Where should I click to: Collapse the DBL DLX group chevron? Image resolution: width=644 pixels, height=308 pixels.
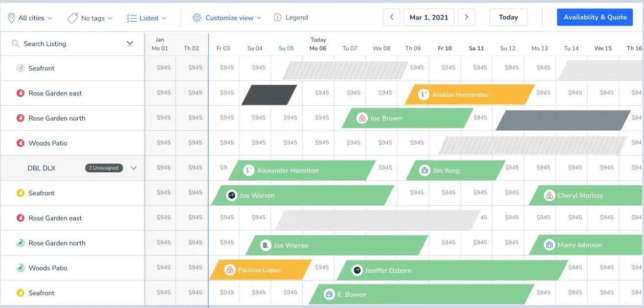point(133,168)
